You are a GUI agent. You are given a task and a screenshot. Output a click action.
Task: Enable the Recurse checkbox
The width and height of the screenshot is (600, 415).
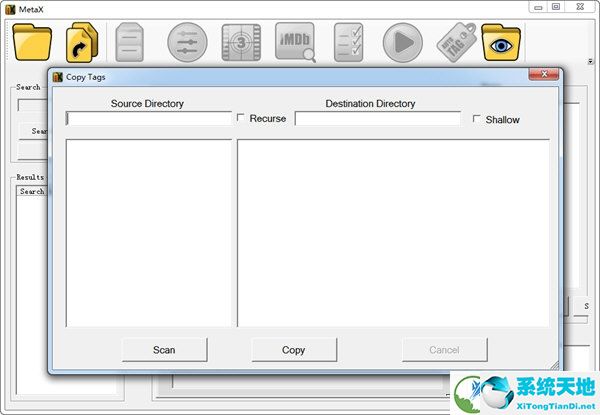coord(241,118)
